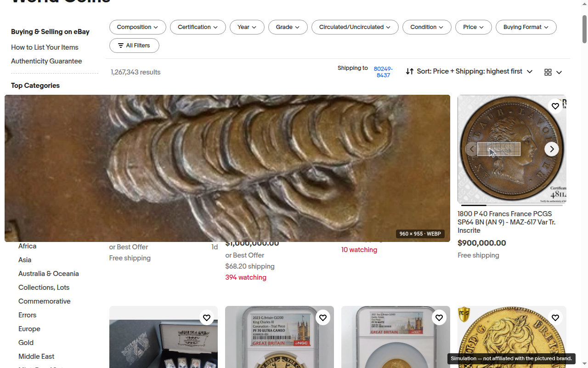This screenshot has width=588, height=368.
Task: Expand the Composition filter
Action: coord(138,27)
